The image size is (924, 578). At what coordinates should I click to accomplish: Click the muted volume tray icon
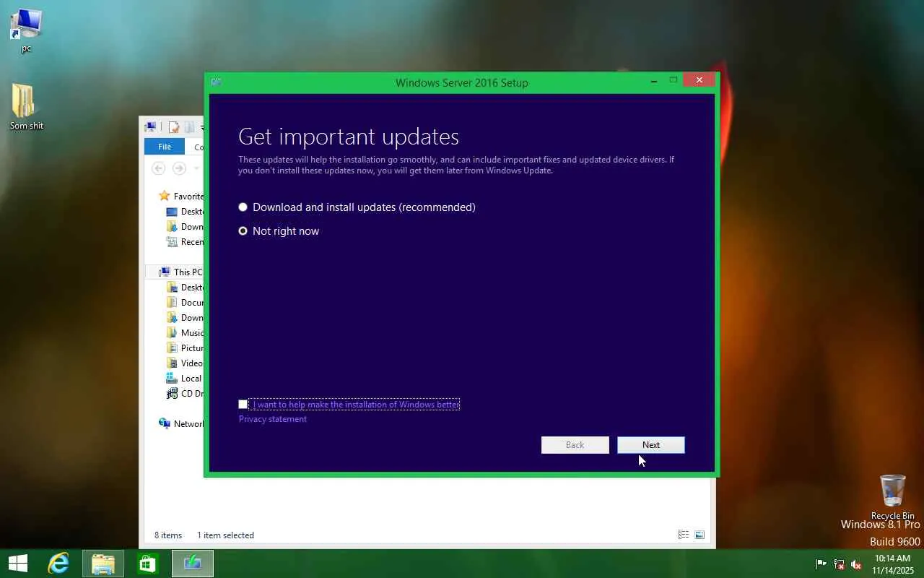[856, 564]
